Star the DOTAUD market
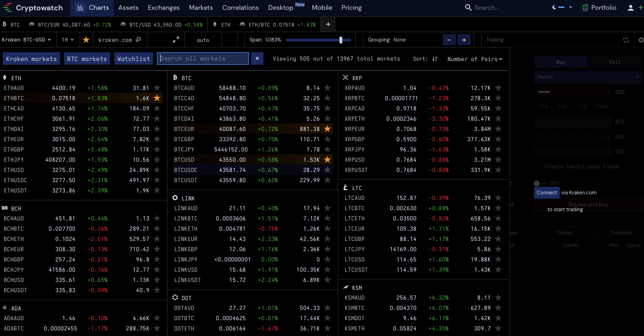Screen dimensions: 644x336 [327, 308]
